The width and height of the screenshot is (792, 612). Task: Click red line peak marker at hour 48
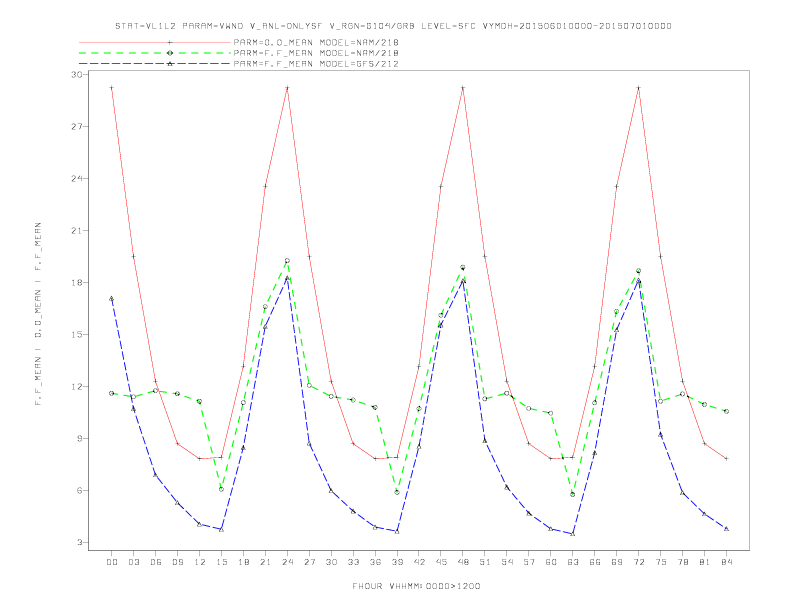point(463,88)
